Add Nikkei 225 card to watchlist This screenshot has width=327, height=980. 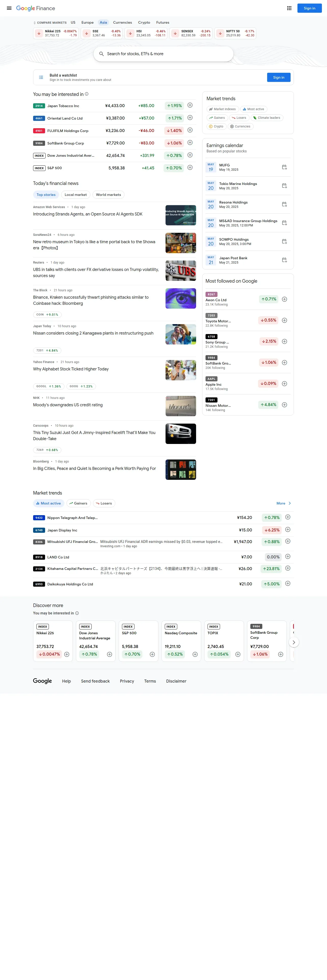click(67, 654)
